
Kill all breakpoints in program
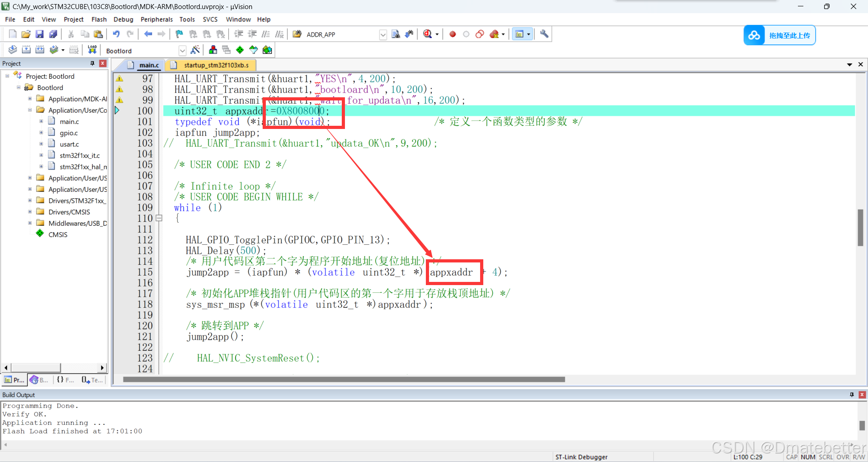[493, 34]
